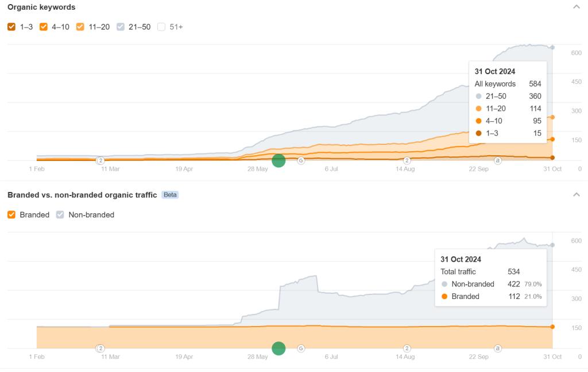The image size is (588, 372).
Task: Click the orange Branded endpoint dot on traffic chart
Action: [552, 327]
